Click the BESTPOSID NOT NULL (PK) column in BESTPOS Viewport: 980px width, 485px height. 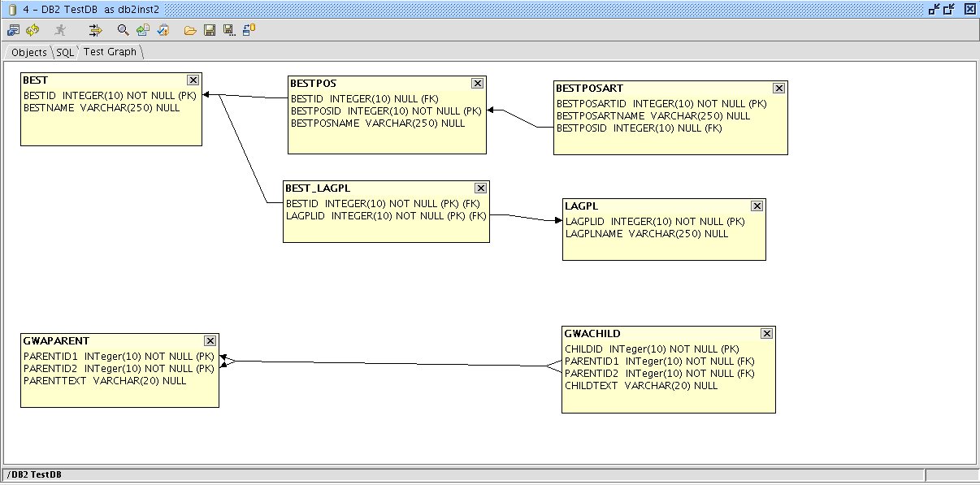tap(386, 111)
